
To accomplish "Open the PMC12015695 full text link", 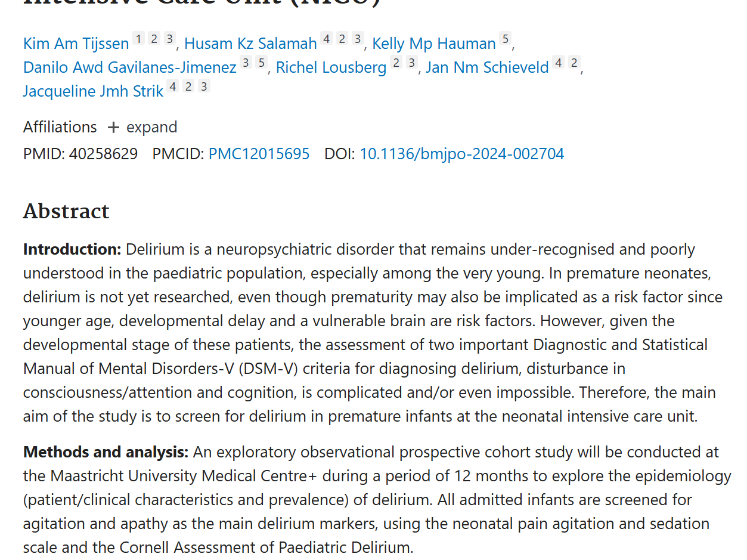I will point(259,154).
